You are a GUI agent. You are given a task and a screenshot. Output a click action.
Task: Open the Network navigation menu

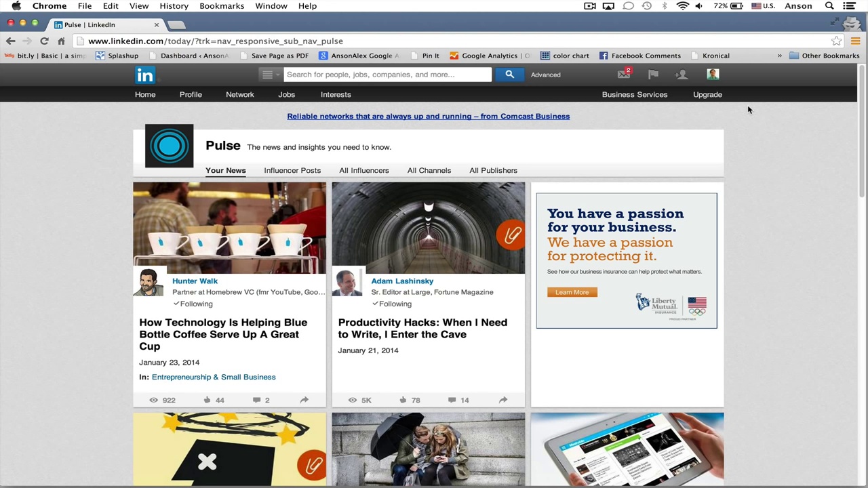(239, 95)
